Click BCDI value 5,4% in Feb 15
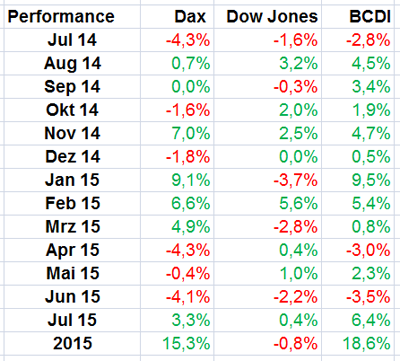Screen dimensions: 400x361 (371, 203)
